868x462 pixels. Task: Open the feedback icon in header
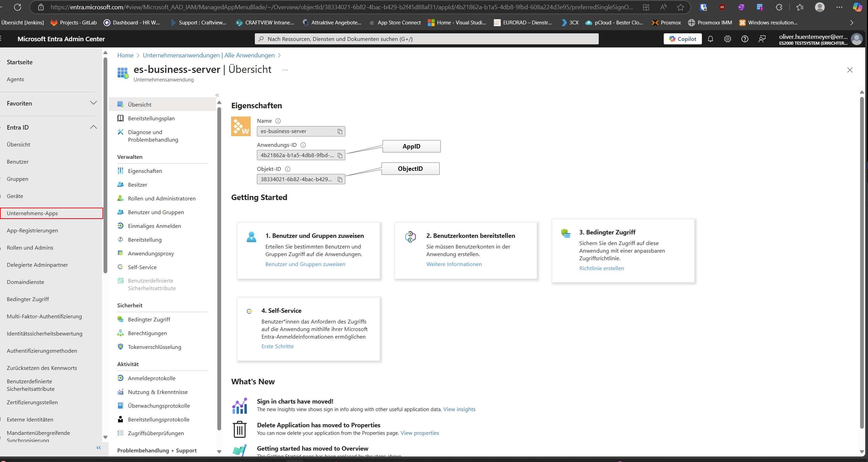point(762,39)
